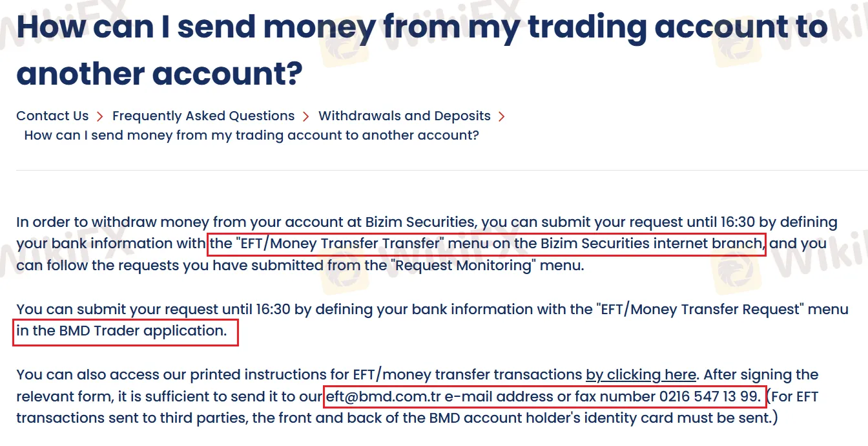Click the chevron after Withdrawals and Deposits
This screenshot has height=446, width=868.
(502, 116)
